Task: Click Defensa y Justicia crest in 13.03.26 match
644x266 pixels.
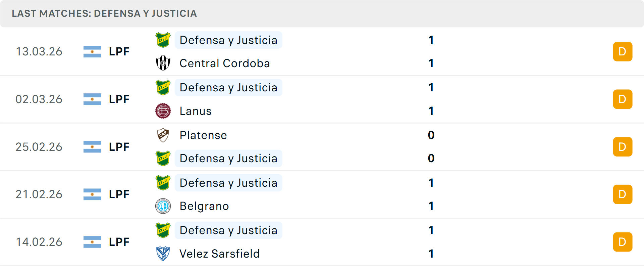Action: [x=163, y=40]
